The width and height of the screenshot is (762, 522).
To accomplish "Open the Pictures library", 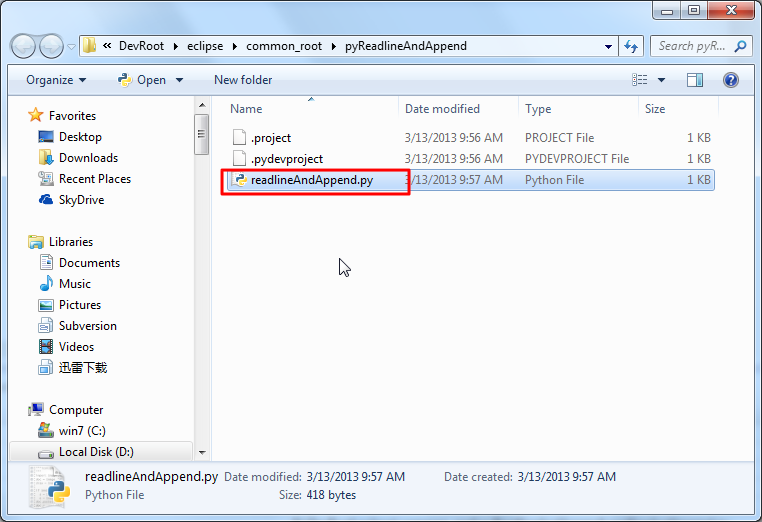I will click(x=80, y=305).
